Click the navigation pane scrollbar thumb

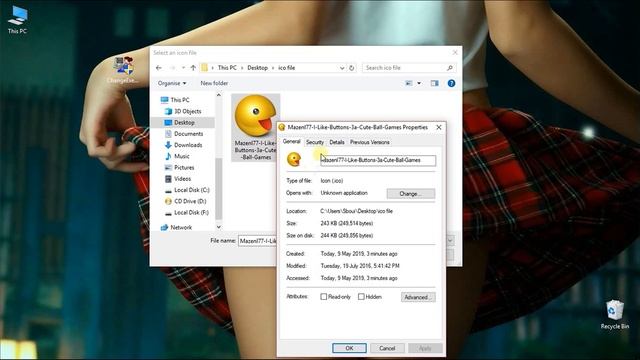[219, 189]
